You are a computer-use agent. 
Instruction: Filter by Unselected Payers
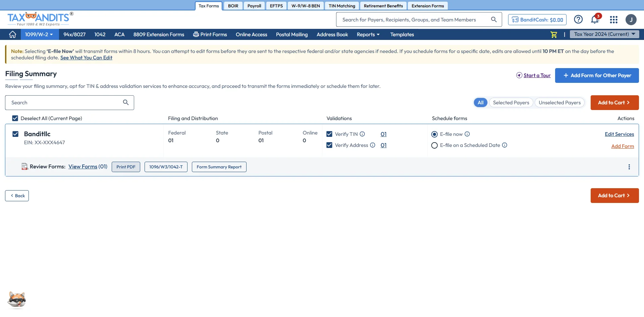point(559,103)
